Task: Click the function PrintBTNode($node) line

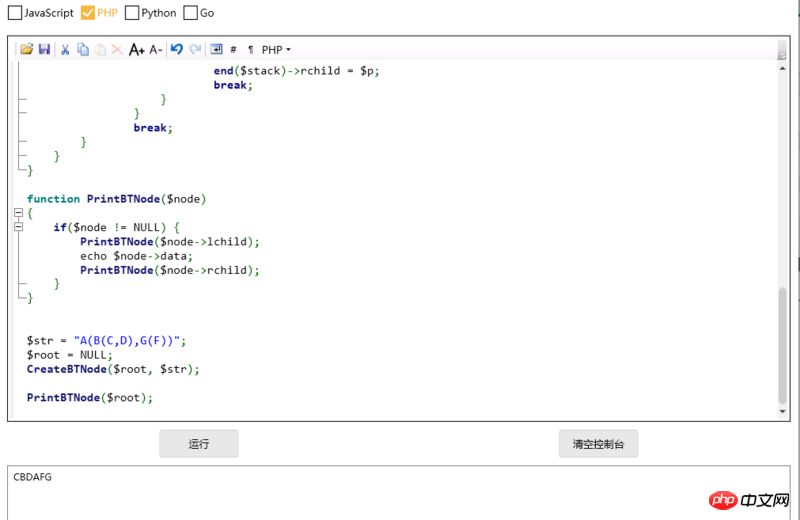Action: (116, 199)
